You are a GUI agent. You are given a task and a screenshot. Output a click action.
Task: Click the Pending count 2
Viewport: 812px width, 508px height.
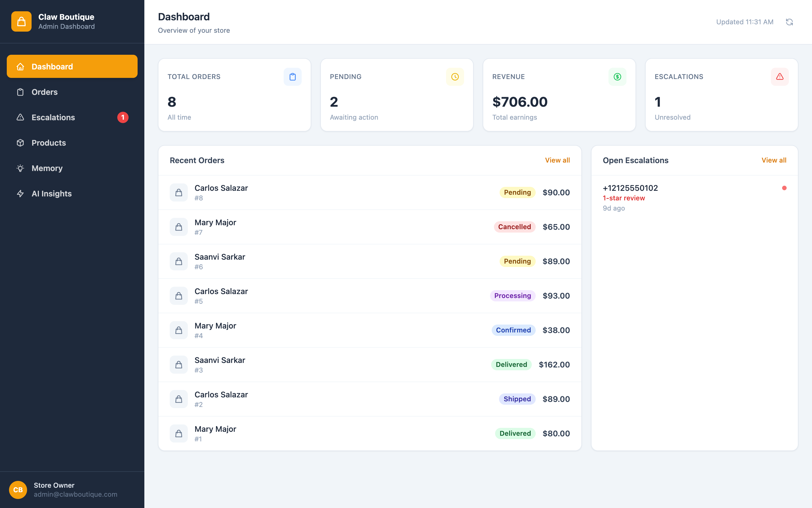[x=334, y=102]
